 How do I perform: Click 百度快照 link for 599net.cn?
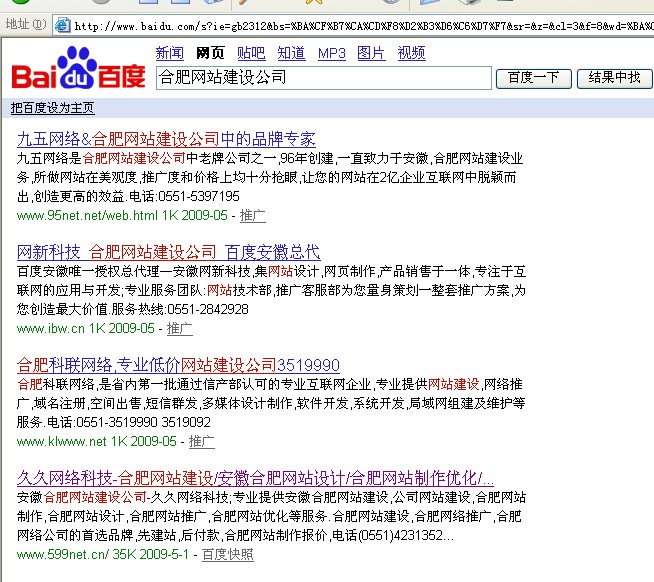tap(228, 554)
